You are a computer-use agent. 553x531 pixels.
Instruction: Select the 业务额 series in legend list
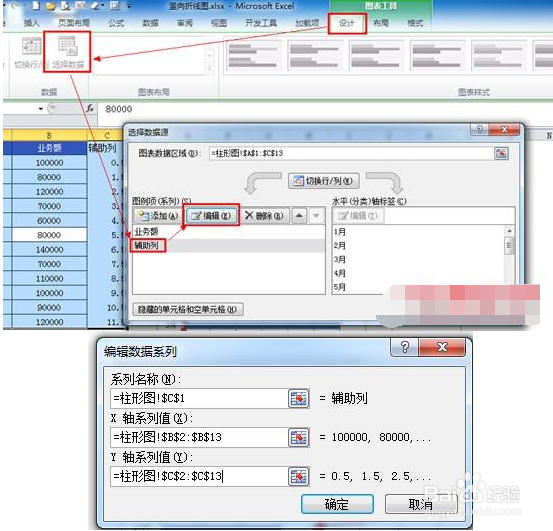pyautogui.click(x=229, y=232)
